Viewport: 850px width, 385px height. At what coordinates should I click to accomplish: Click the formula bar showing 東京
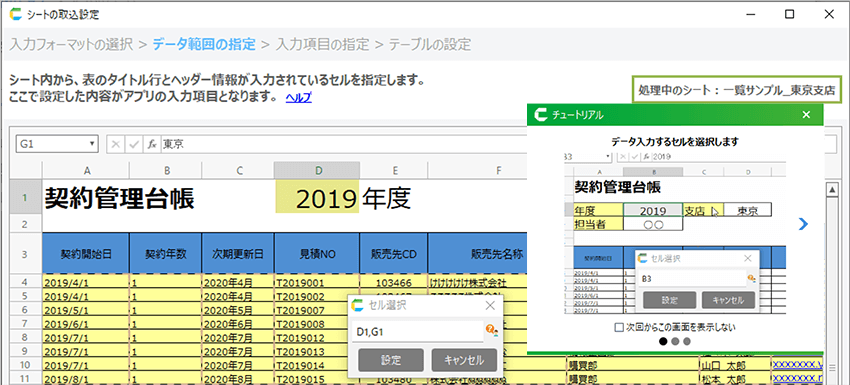343,144
